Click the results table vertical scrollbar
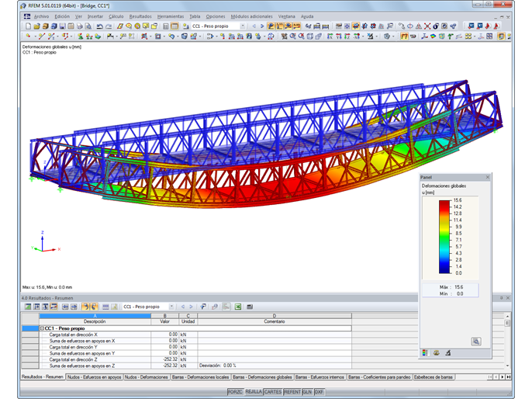Viewport: 532px width, 399px height. click(x=507, y=341)
